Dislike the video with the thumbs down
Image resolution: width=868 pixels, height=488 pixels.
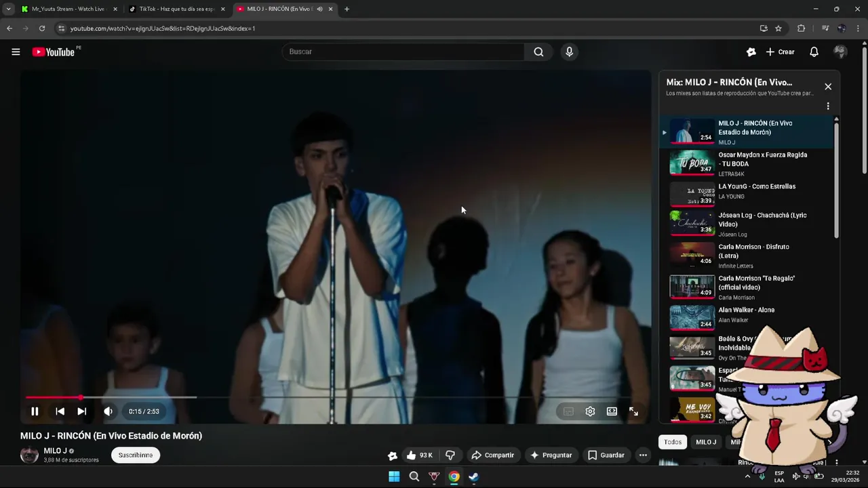pos(450,455)
